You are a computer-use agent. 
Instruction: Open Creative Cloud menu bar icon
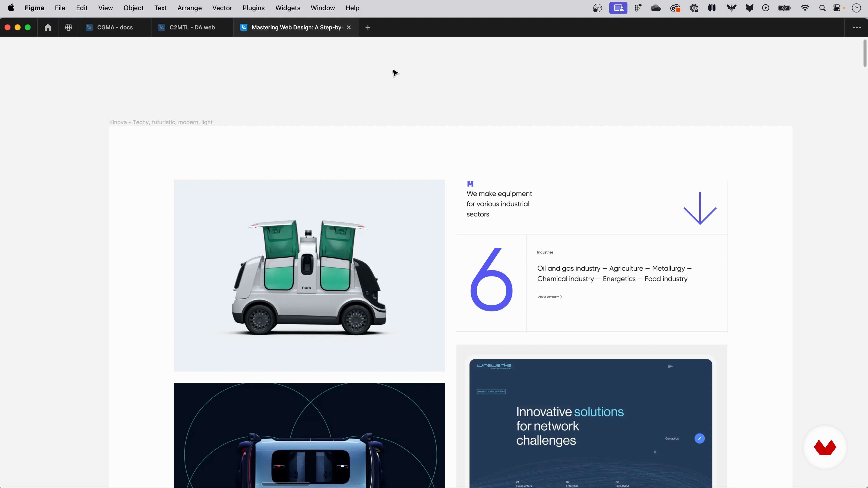pos(675,8)
